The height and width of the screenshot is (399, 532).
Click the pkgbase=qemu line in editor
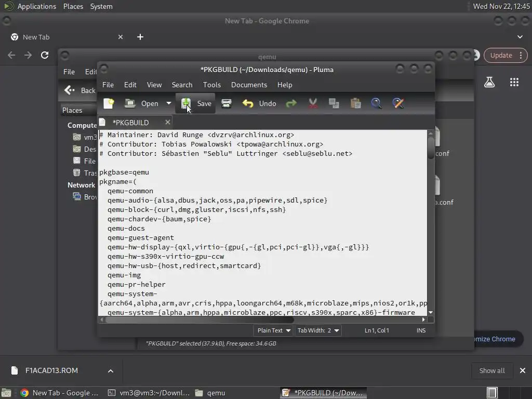(x=124, y=172)
